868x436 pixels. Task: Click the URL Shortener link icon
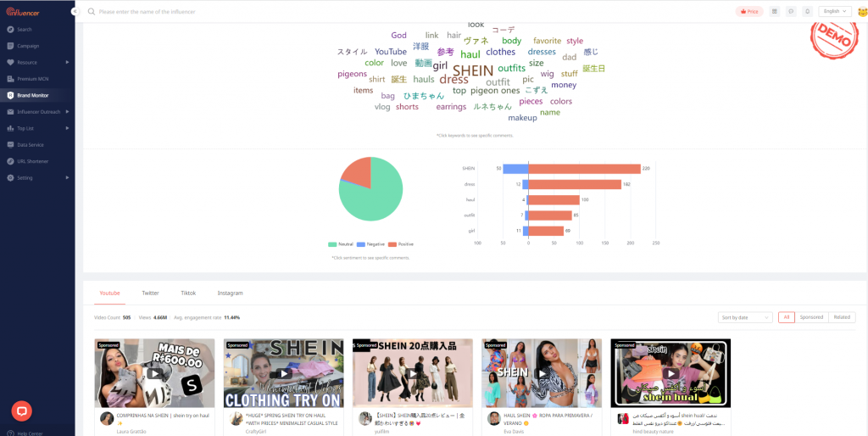[x=10, y=161]
